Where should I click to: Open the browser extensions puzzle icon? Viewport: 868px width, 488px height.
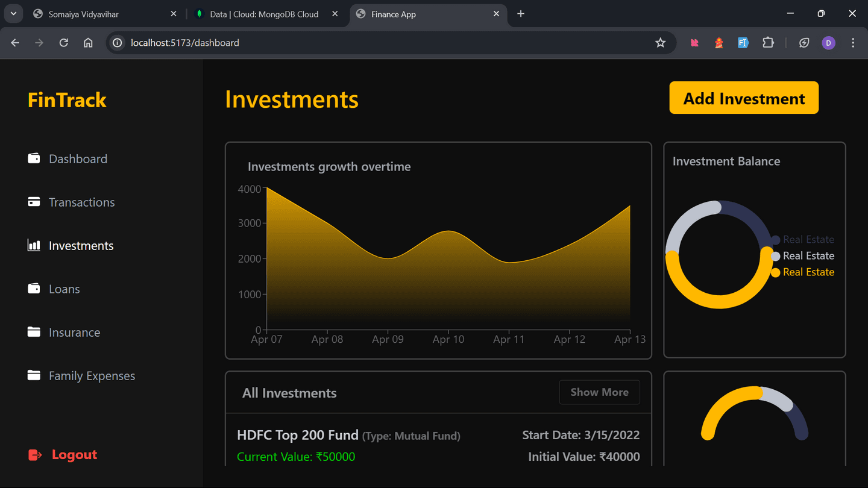coord(768,43)
